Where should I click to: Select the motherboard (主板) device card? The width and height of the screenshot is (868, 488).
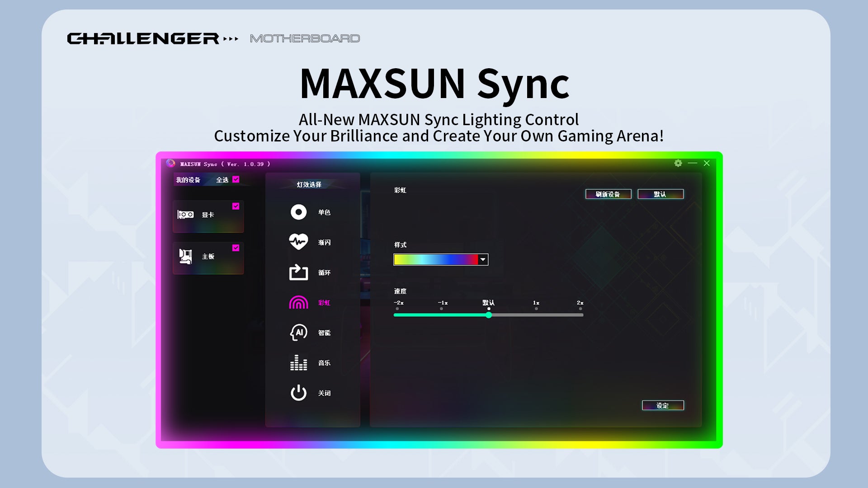pyautogui.click(x=208, y=258)
